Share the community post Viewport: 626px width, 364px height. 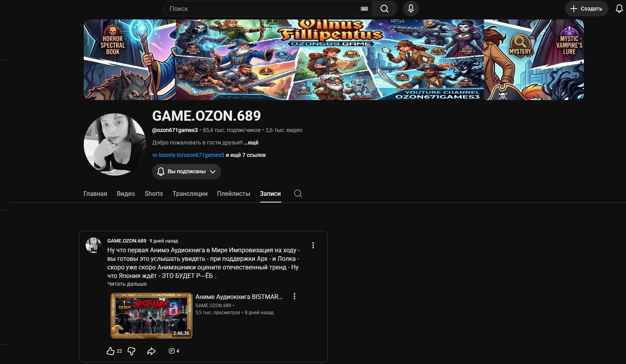(152, 351)
